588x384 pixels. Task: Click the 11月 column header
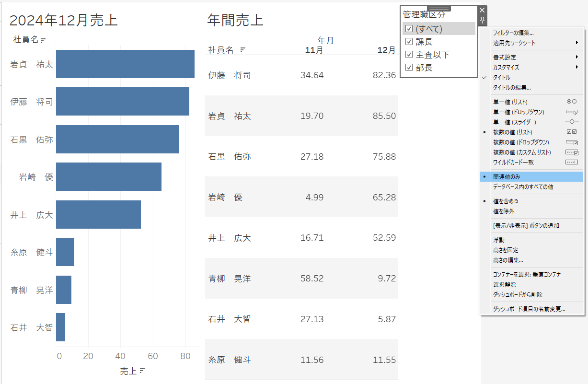click(314, 50)
